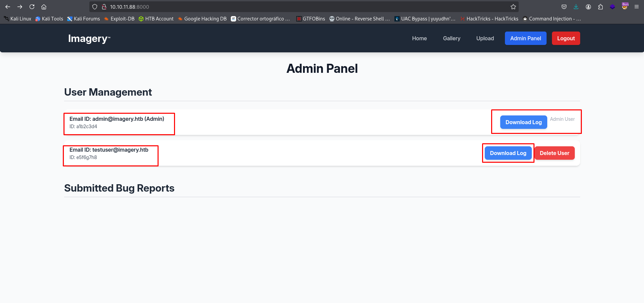This screenshot has height=303, width=644.
Task: Download log for admin@imagery.htb
Action: coord(523,122)
